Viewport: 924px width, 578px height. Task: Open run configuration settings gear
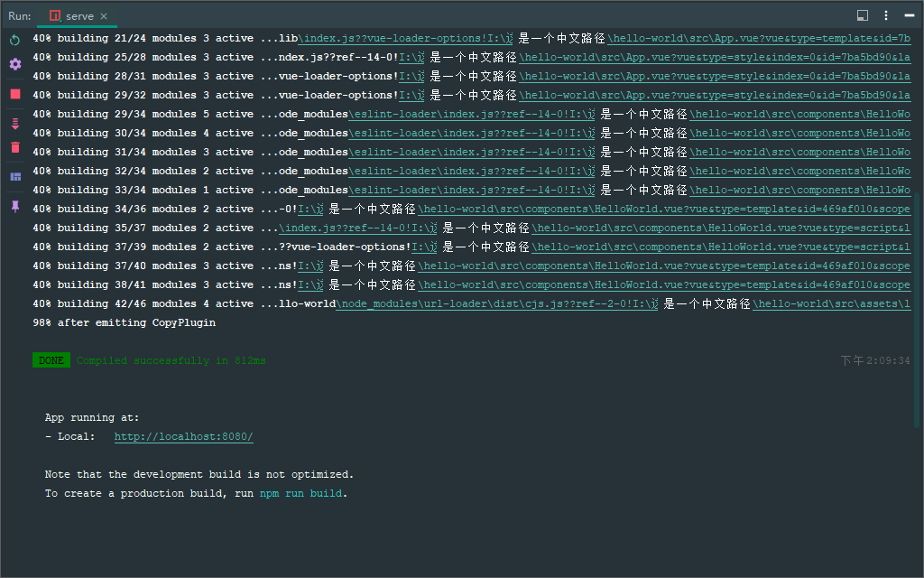pos(15,64)
